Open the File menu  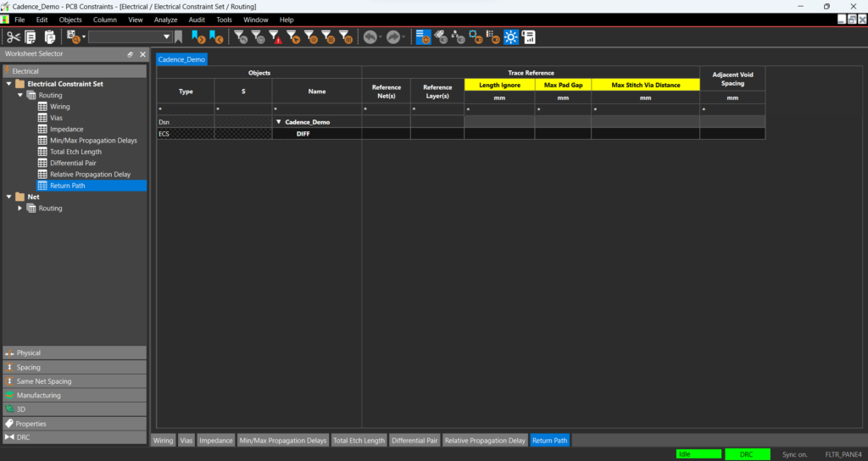click(19, 19)
